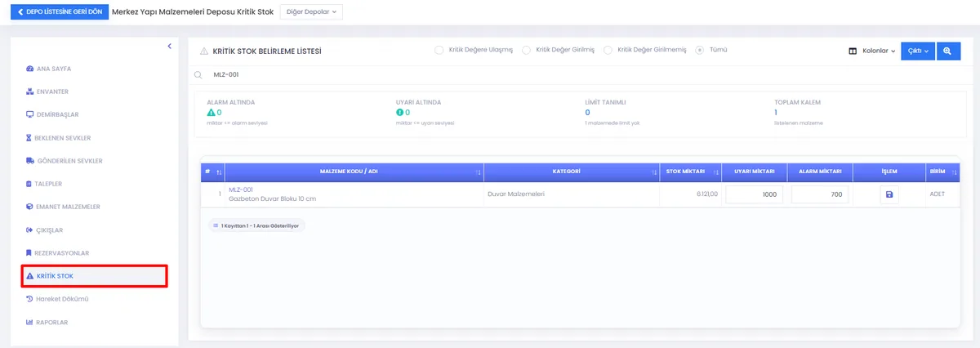The width and height of the screenshot is (980, 348).
Task: Click the uyarı altında exclamation circle icon
Action: coord(400,113)
